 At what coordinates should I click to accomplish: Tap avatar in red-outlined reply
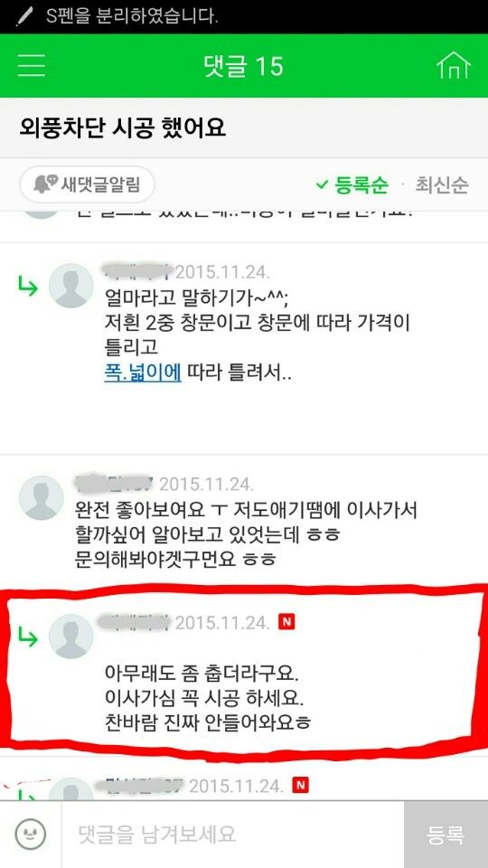70,636
